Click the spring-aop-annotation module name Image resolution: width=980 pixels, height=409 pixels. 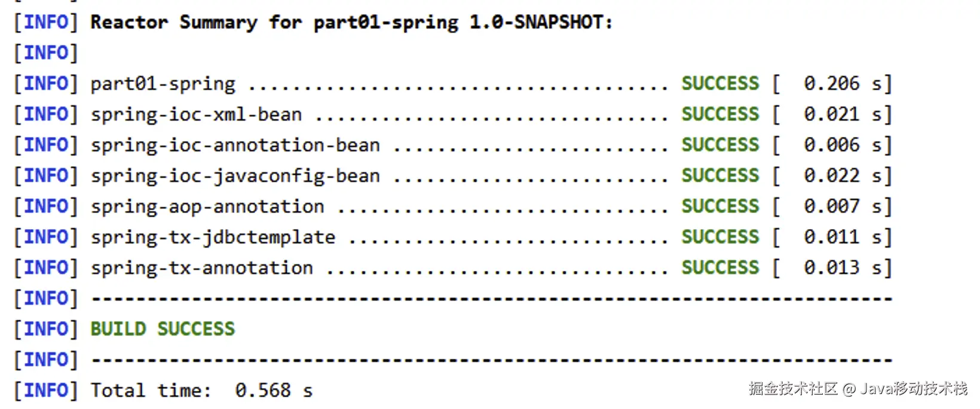[x=207, y=207]
